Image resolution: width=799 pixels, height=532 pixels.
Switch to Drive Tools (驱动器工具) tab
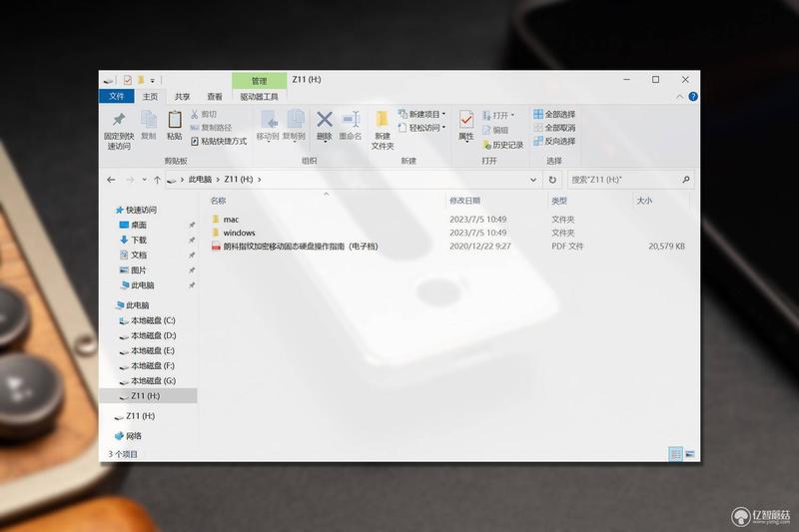click(x=259, y=96)
